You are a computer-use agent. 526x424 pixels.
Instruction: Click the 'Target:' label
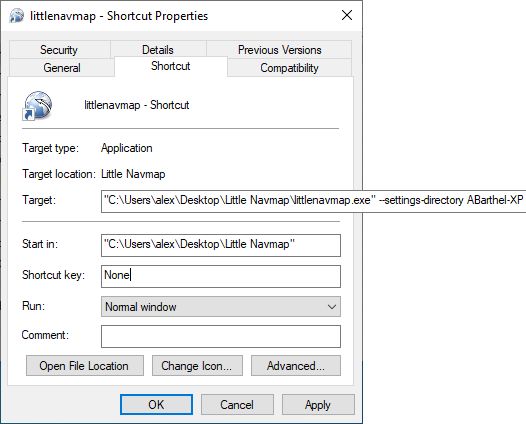pos(39,200)
